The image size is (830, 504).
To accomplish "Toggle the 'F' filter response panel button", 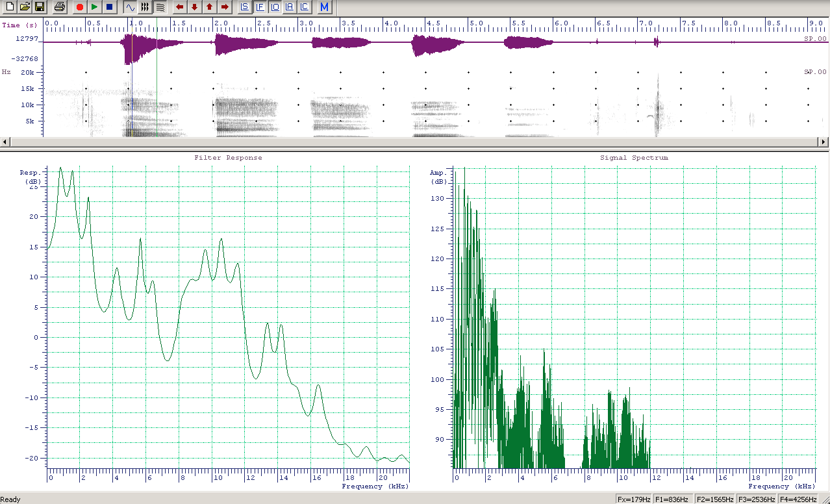I will tap(260, 7).
